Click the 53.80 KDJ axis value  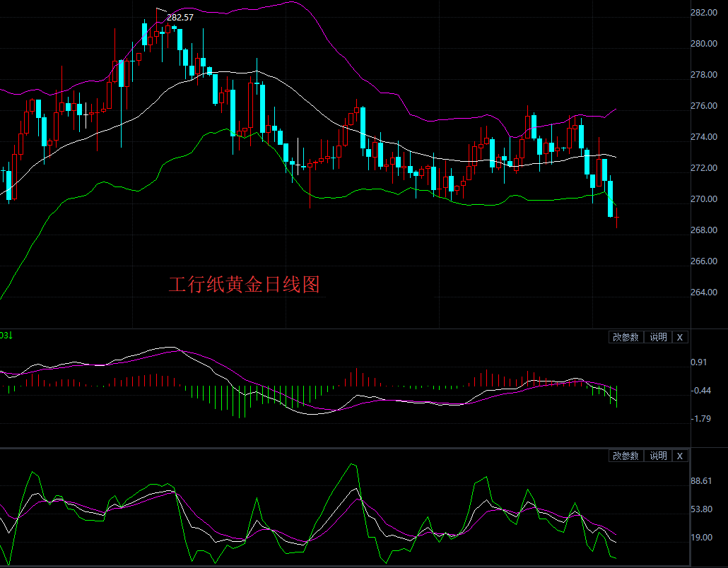(x=701, y=509)
